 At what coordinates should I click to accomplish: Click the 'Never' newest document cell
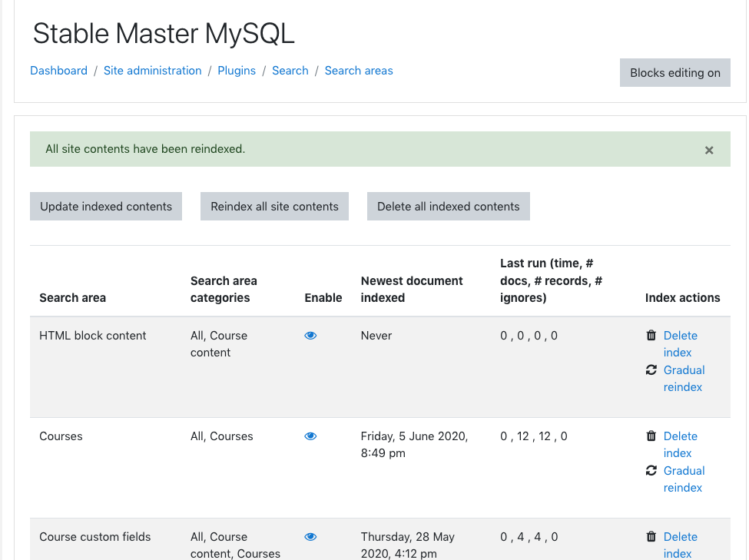tap(376, 336)
